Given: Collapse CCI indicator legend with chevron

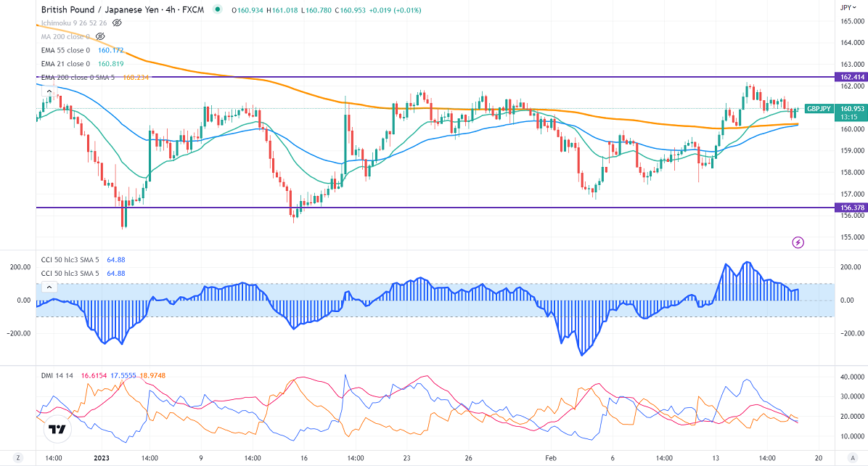Looking at the screenshot, I should pos(49,287).
